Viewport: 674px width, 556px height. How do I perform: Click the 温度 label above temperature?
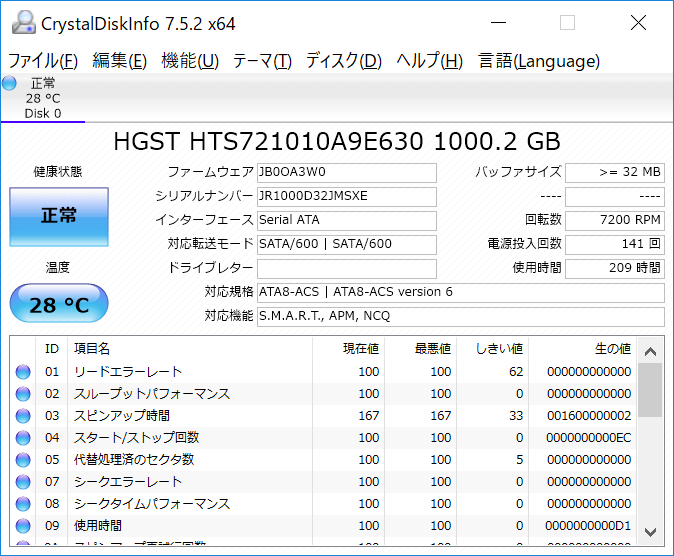[58, 267]
